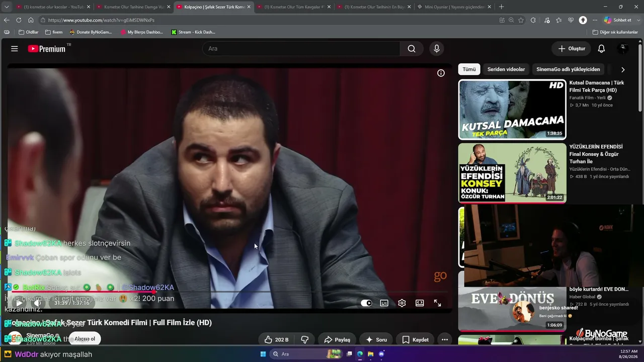Dislike the video
Screen dimensions: 644x362
click(304, 340)
